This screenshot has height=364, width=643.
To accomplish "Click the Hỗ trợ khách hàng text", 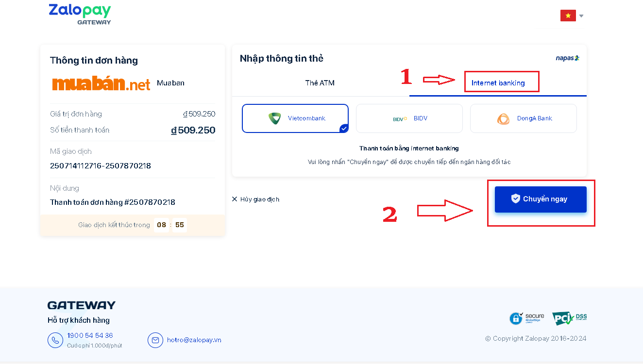I will coord(79,320).
